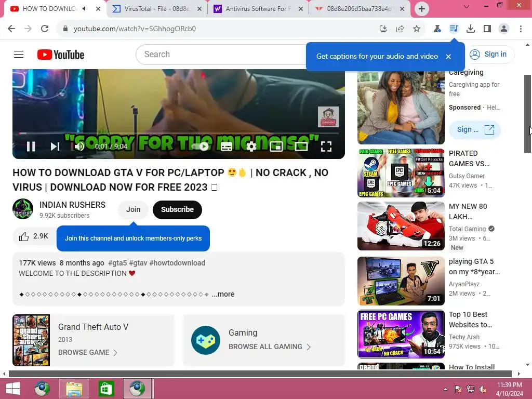Open the muted volume tray icon
The width and height of the screenshot is (532, 399).
[483, 389]
